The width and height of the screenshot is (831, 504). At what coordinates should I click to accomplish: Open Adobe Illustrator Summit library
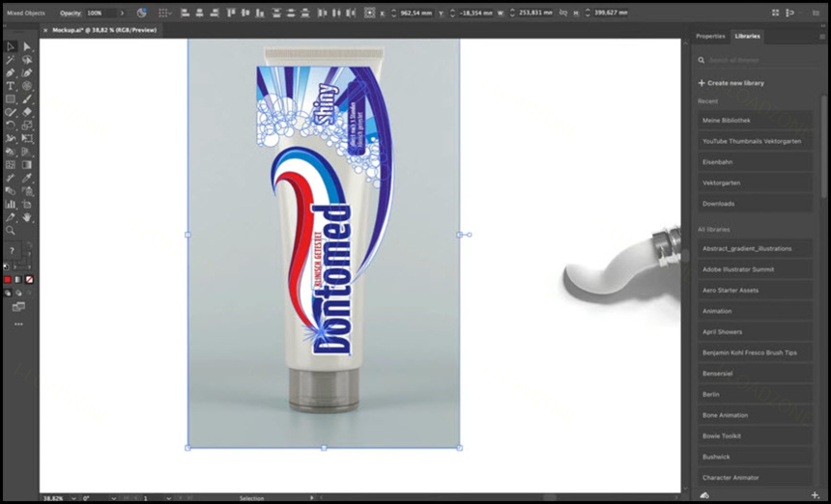[755, 269]
